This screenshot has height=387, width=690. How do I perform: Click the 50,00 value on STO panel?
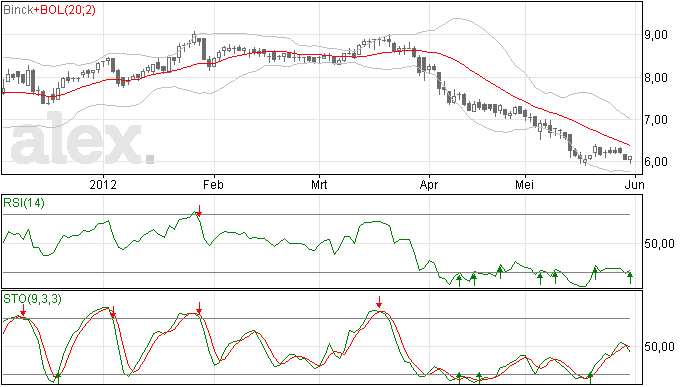(659, 347)
